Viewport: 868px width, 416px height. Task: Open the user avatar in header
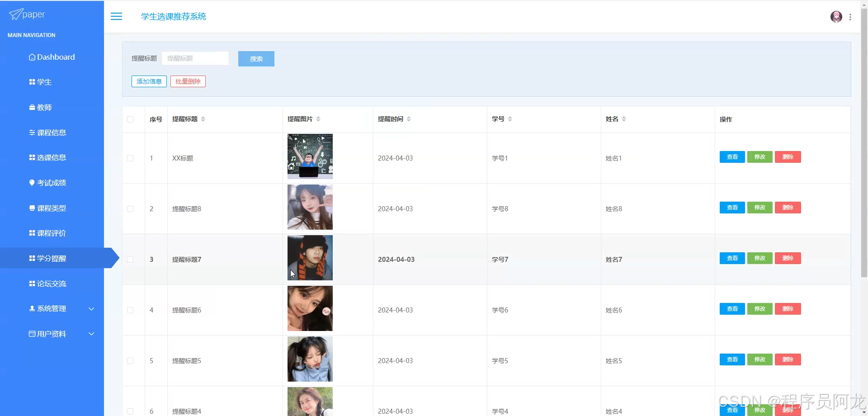836,17
